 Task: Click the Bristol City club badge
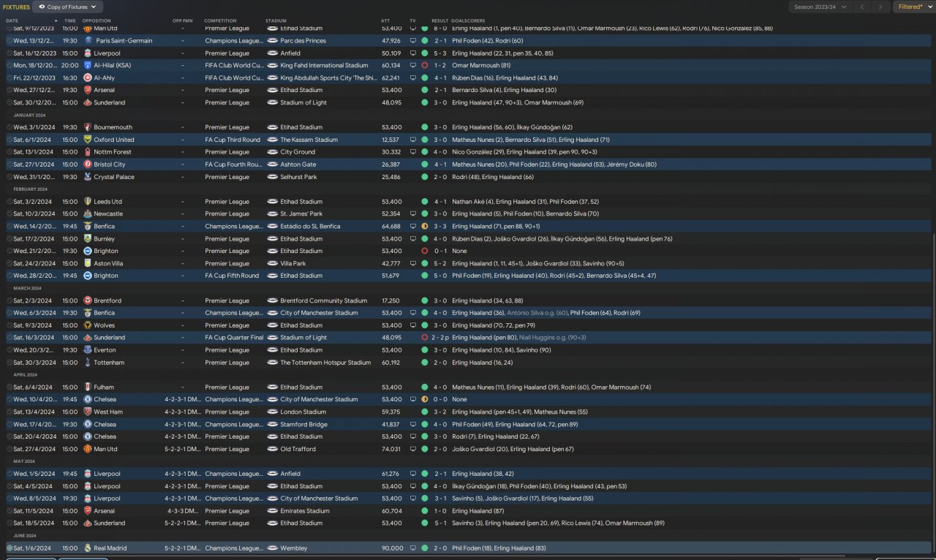(88, 164)
